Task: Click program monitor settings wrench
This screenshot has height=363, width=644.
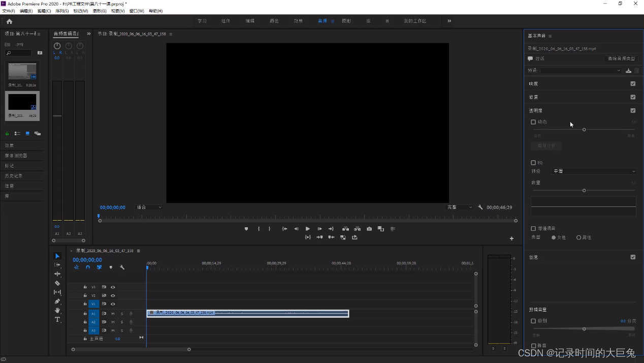Action: coord(480,207)
